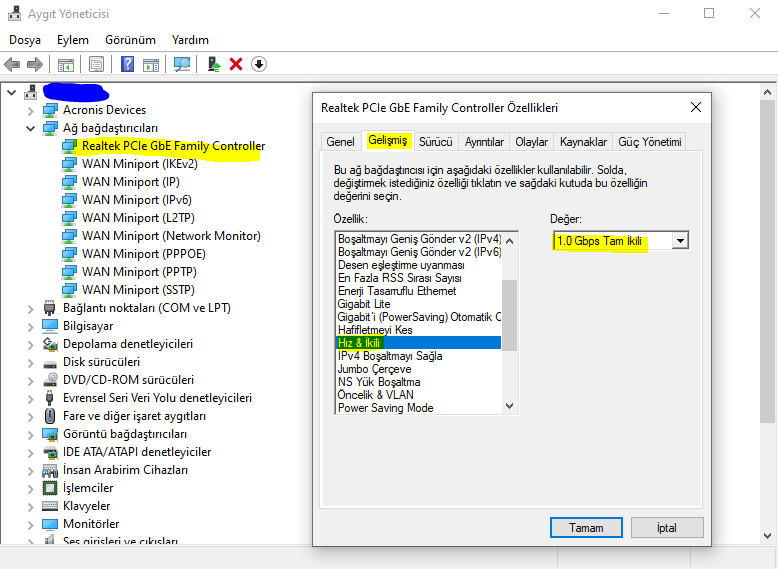The width and height of the screenshot is (778, 569).
Task: Switch to the Ayrıntılar tab
Action: click(484, 142)
